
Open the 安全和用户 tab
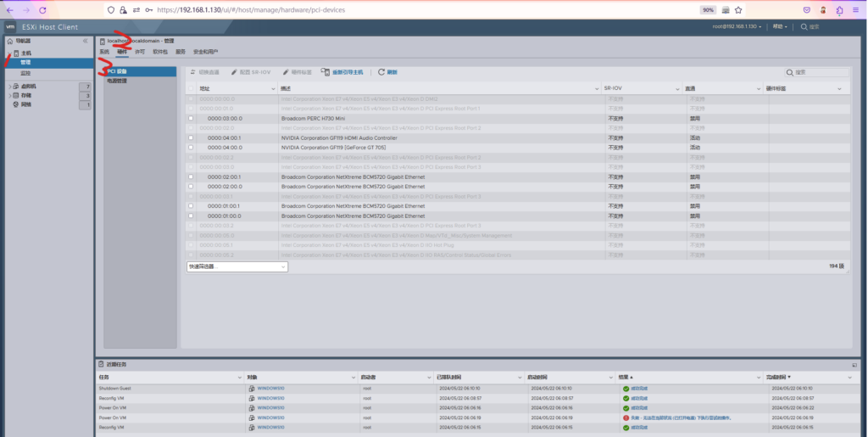pos(205,52)
